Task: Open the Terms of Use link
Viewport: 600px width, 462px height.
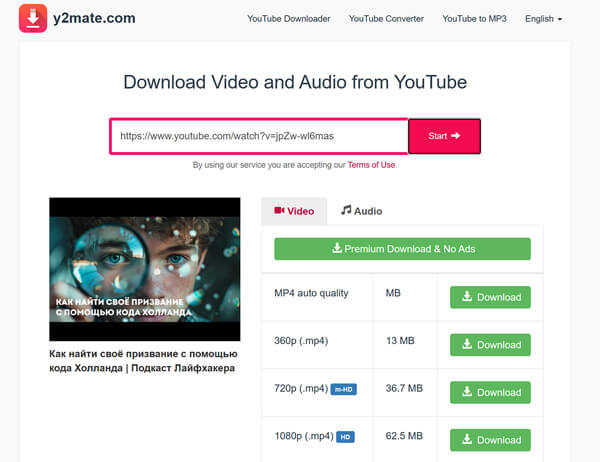Action: [371, 165]
